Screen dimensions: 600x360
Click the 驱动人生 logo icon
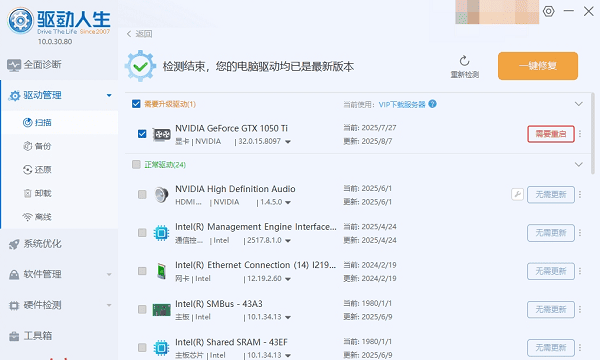21,20
